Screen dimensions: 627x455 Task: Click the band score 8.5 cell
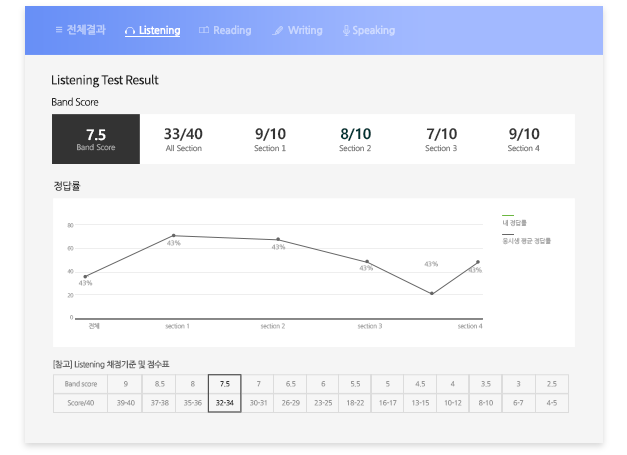click(x=160, y=384)
